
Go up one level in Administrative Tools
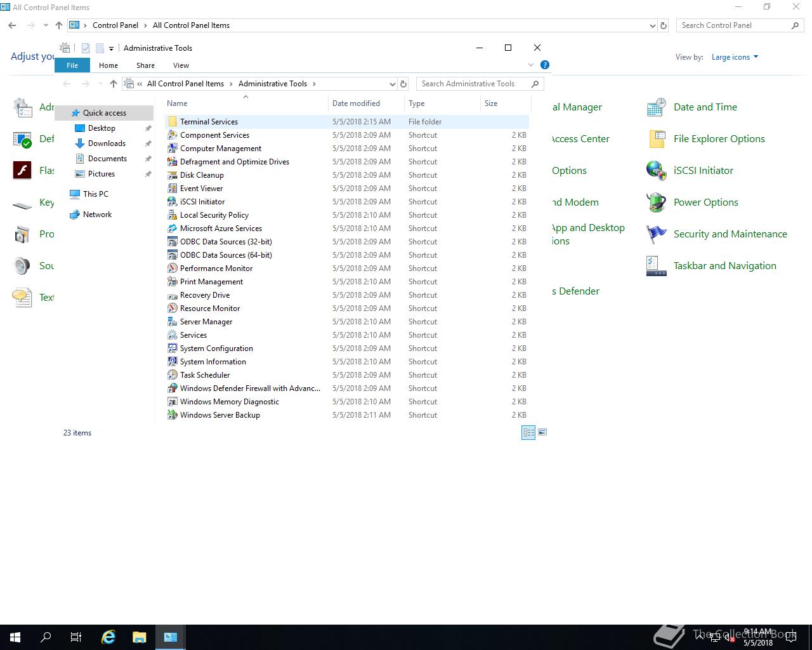[x=114, y=84]
